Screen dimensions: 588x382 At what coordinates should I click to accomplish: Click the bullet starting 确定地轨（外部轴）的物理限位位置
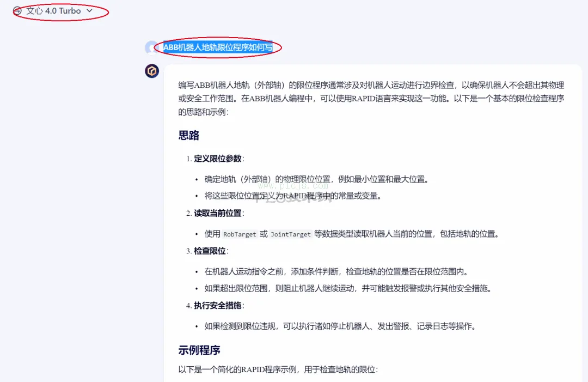click(x=316, y=179)
